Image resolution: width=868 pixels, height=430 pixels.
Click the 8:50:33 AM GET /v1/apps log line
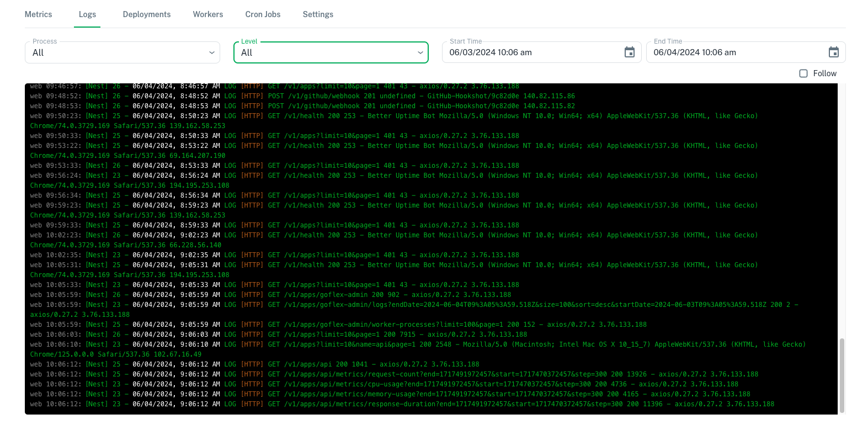(x=274, y=136)
